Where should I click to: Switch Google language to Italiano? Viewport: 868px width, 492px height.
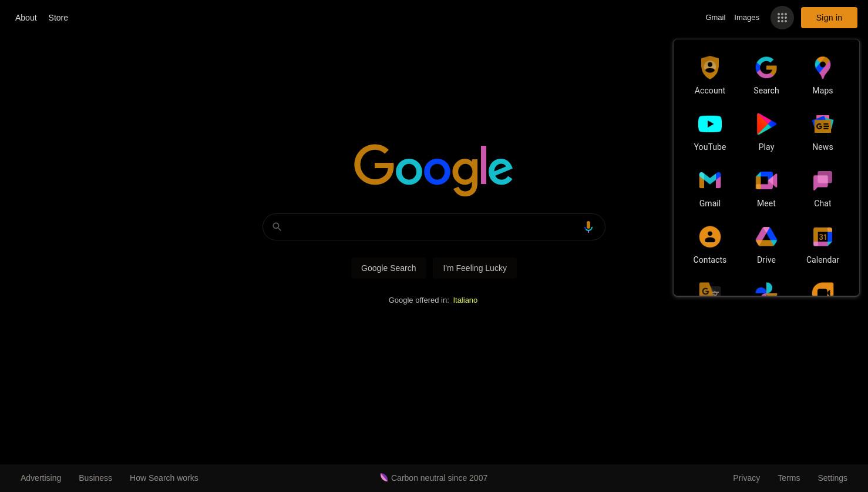click(x=465, y=300)
